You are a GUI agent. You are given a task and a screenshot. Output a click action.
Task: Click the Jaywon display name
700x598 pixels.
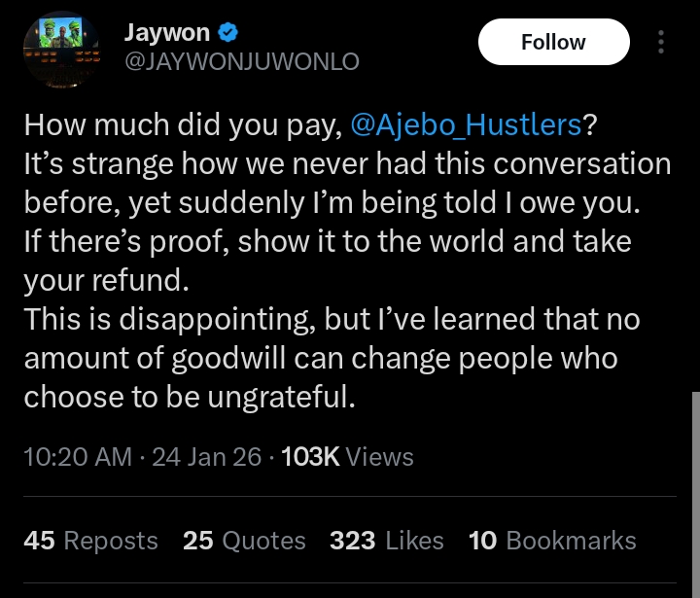(166, 32)
